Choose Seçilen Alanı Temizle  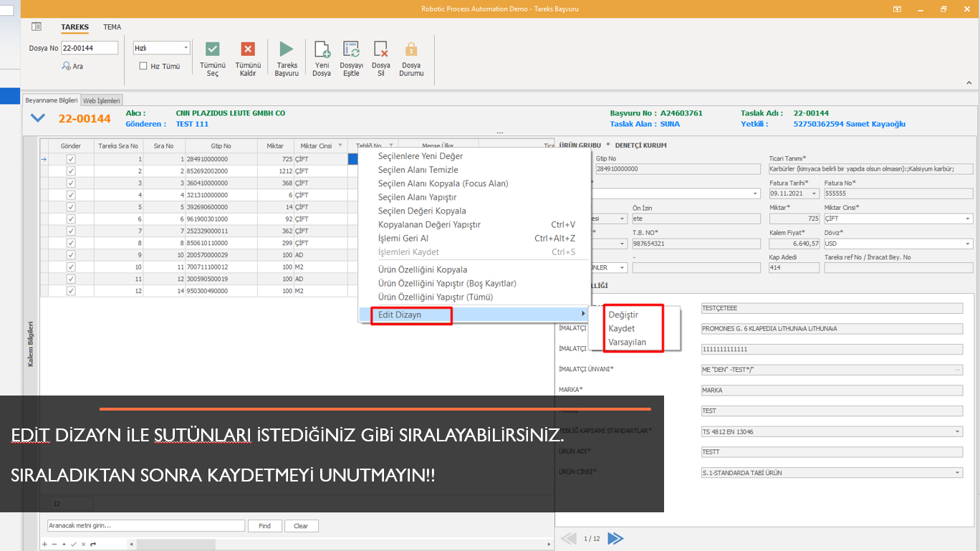(418, 170)
